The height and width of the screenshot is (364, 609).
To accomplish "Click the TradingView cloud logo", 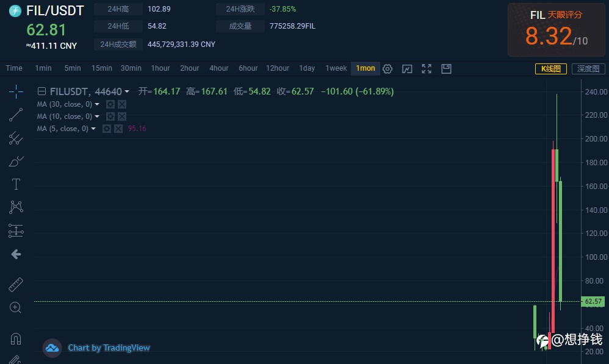I will [x=52, y=348].
